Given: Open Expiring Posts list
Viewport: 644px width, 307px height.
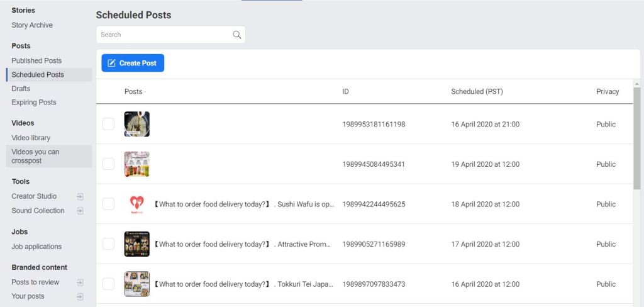Looking at the screenshot, I should (x=34, y=103).
